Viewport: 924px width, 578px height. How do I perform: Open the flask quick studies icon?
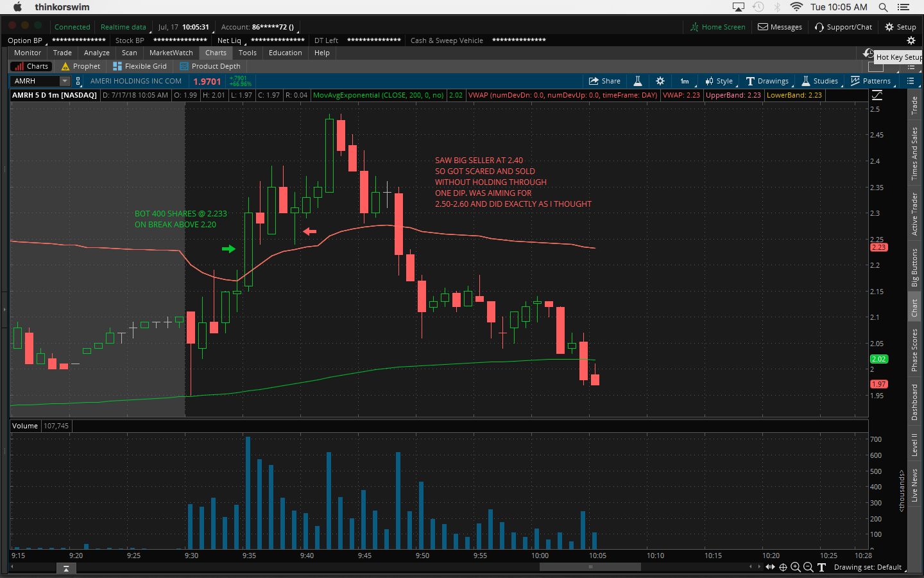tap(638, 81)
